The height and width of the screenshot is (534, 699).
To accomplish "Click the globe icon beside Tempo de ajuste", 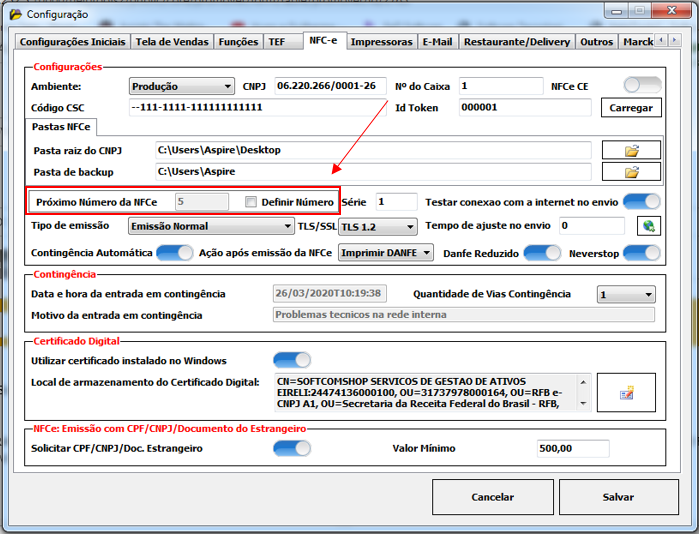I will 649,226.
